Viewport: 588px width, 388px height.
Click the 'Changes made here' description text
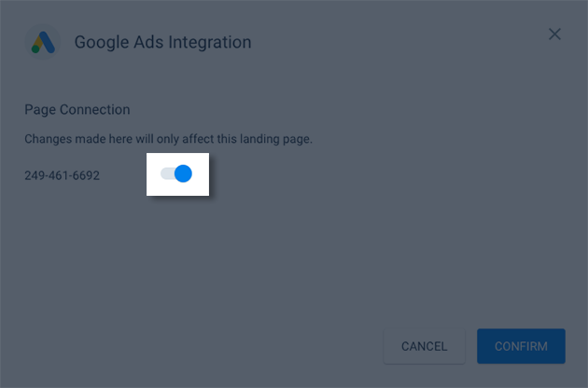tap(168, 139)
